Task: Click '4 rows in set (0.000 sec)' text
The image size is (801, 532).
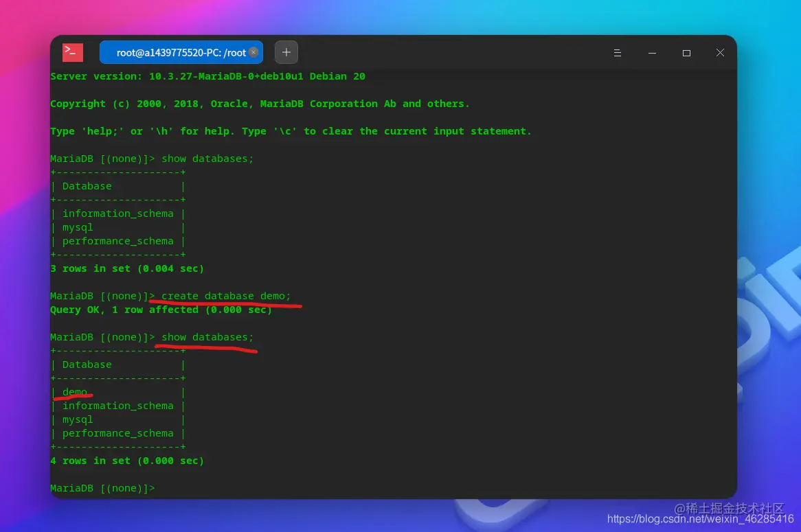Action: click(x=127, y=461)
